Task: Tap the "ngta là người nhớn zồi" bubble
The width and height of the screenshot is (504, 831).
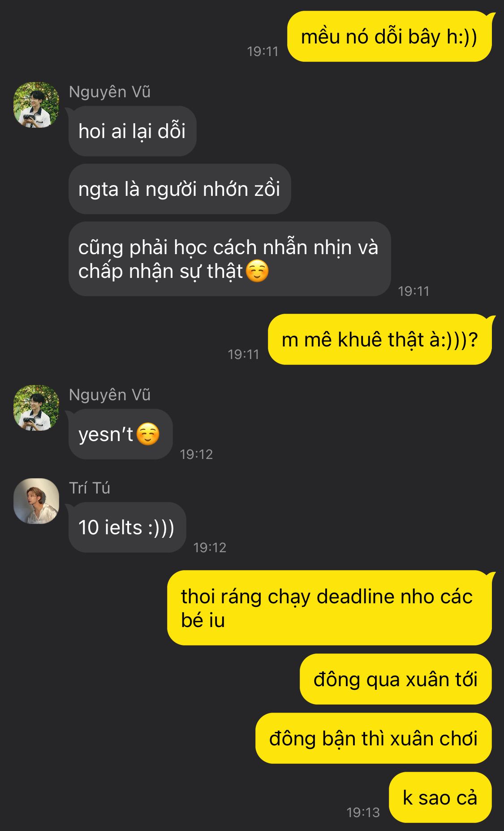Action: [x=180, y=189]
